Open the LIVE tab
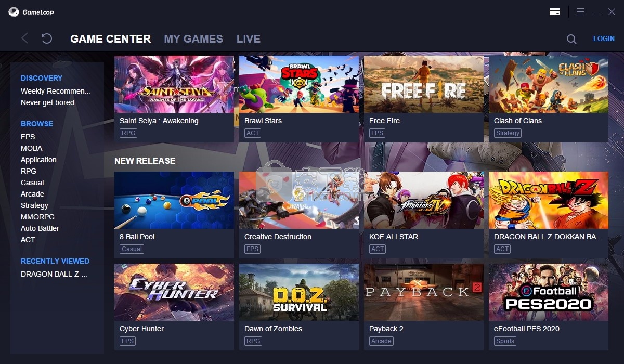 [249, 39]
